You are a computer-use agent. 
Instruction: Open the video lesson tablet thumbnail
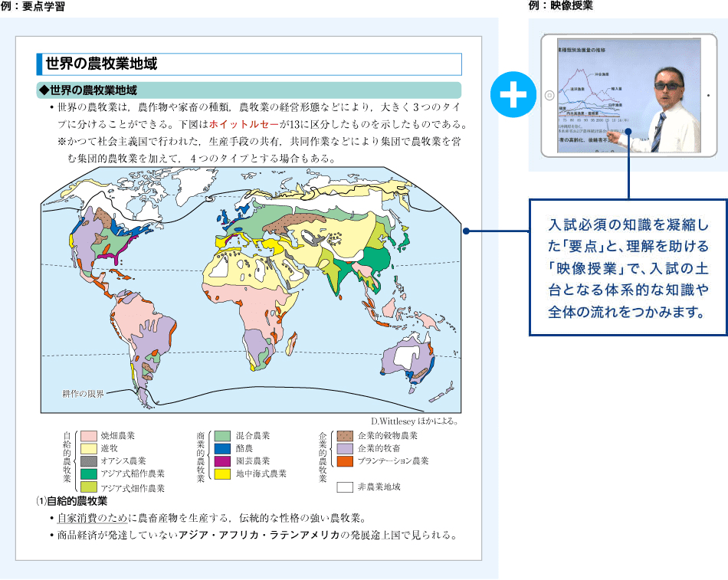tap(628, 95)
